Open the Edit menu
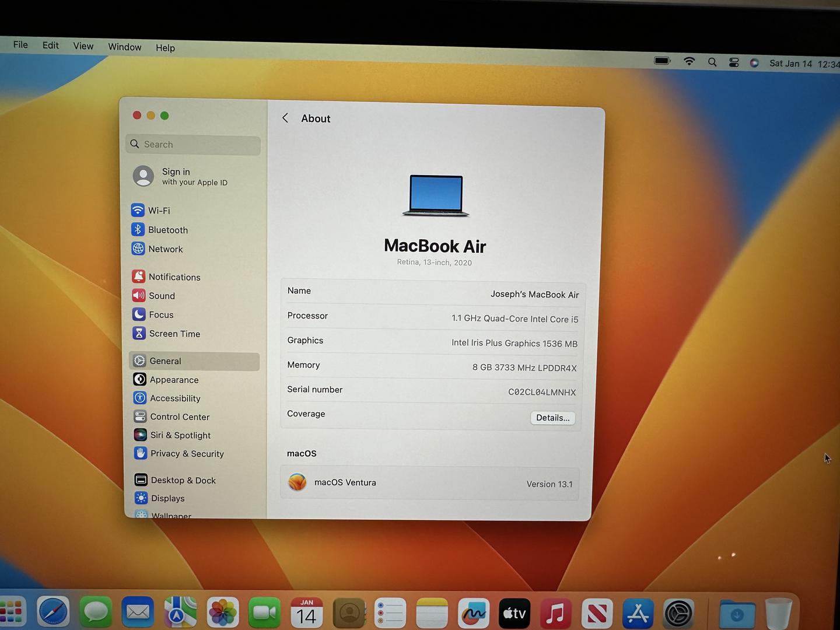Viewport: 840px width, 630px height. pos(51,45)
